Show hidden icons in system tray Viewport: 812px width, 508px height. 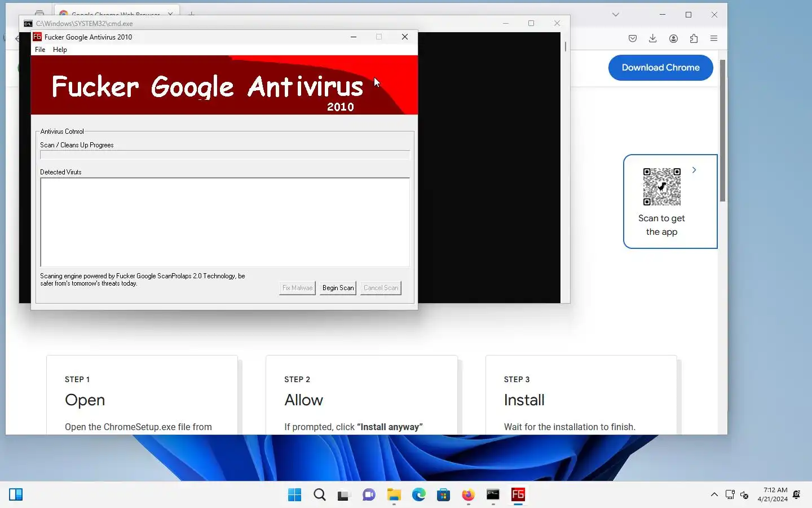(714, 495)
